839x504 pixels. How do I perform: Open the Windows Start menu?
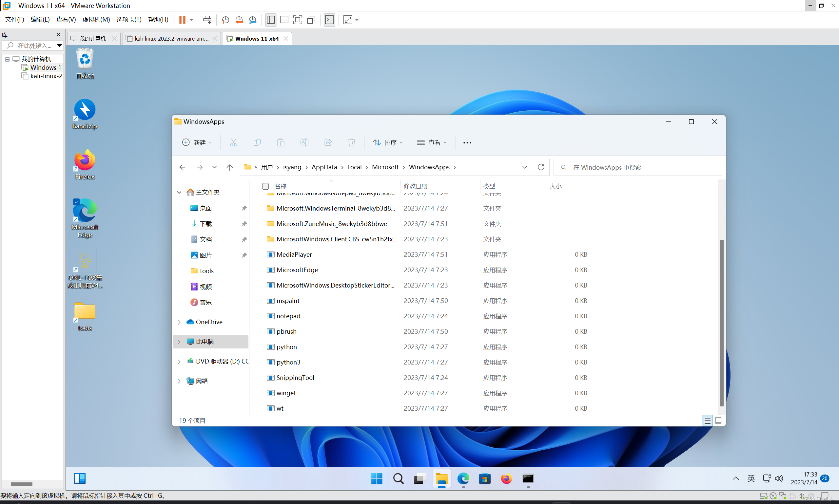pyautogui.click(x=377, y=478)
